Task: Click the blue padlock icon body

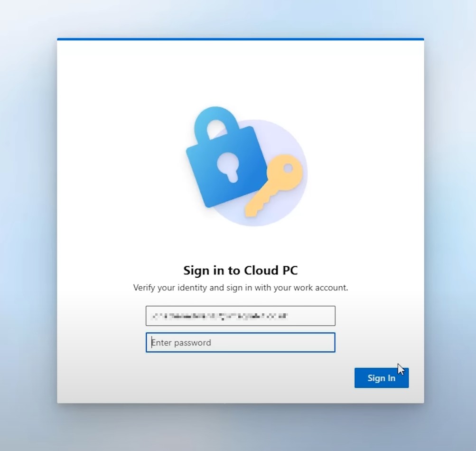Action: (226, 167)
